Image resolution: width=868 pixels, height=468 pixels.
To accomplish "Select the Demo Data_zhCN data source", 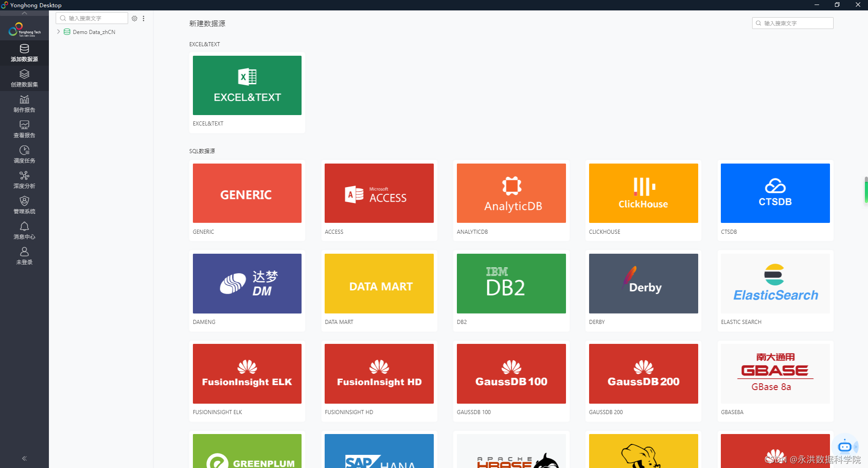I will [x=94, y=32].
